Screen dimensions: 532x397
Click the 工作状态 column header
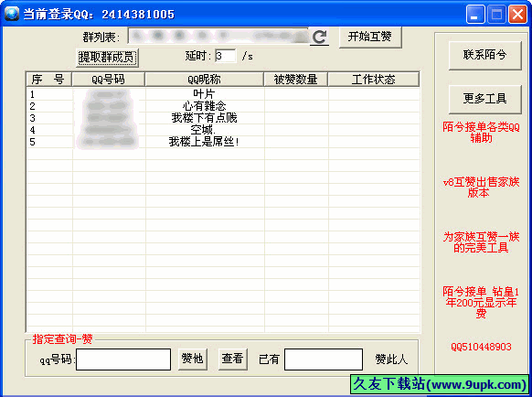click(x=374, y=80)
